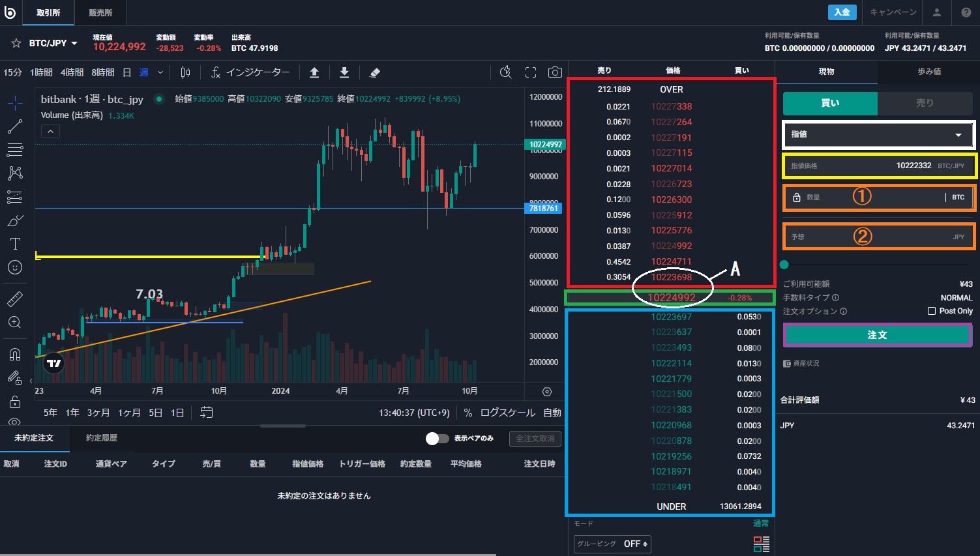Toggle the ログスケール log scale
Screen dimensions: 980x556
pyautogui.click(x=507, y=413)
